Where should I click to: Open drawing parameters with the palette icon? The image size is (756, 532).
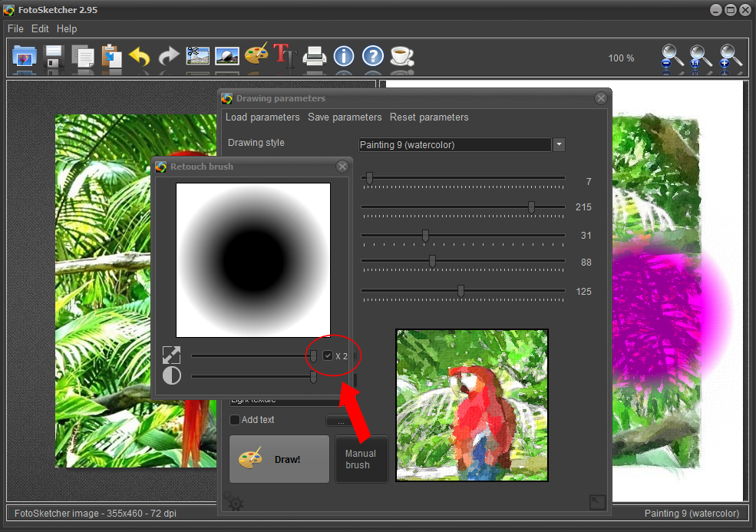point(256,55)
